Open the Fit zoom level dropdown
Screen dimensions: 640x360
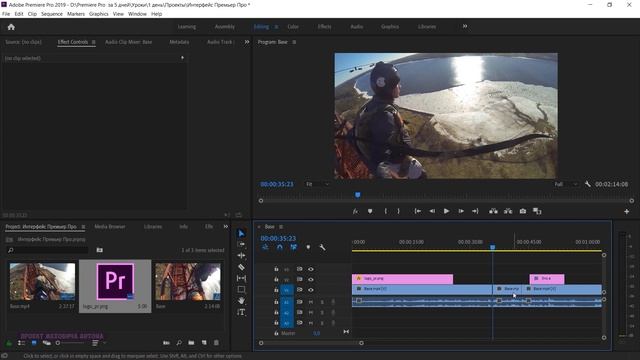[317, 184]
